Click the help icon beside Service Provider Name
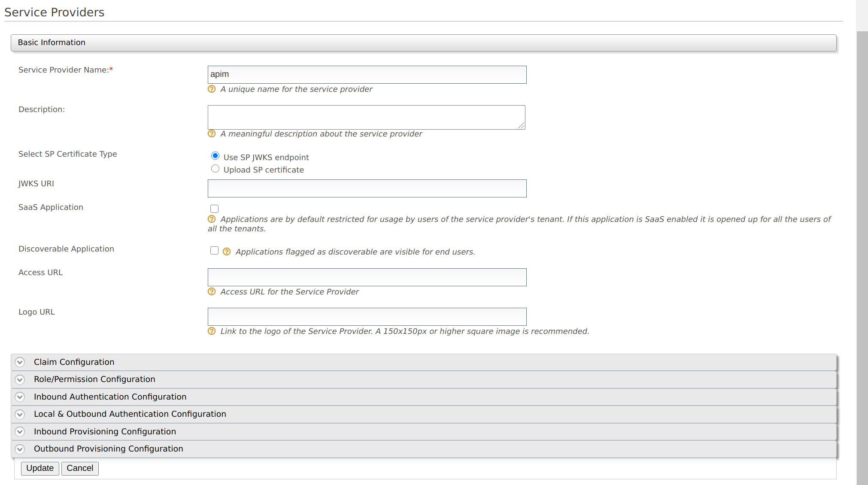The width and height of the screenshot is (868, 485). [211, 89]
